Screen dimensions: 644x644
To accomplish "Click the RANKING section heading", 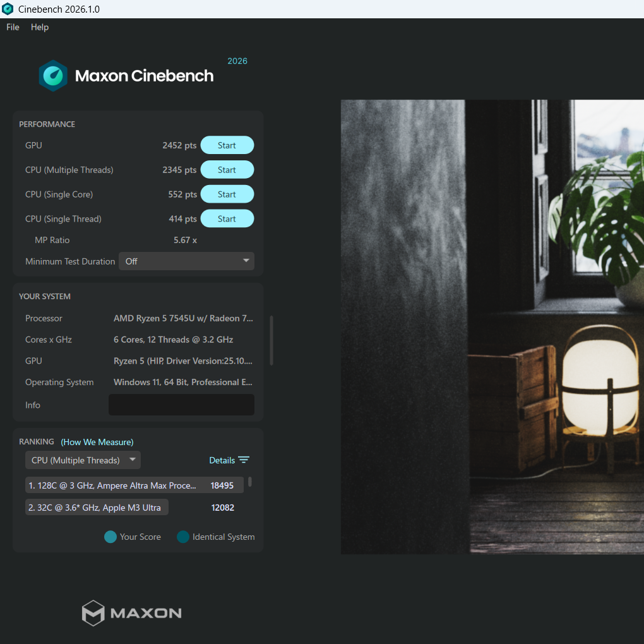I will (36, 441).
